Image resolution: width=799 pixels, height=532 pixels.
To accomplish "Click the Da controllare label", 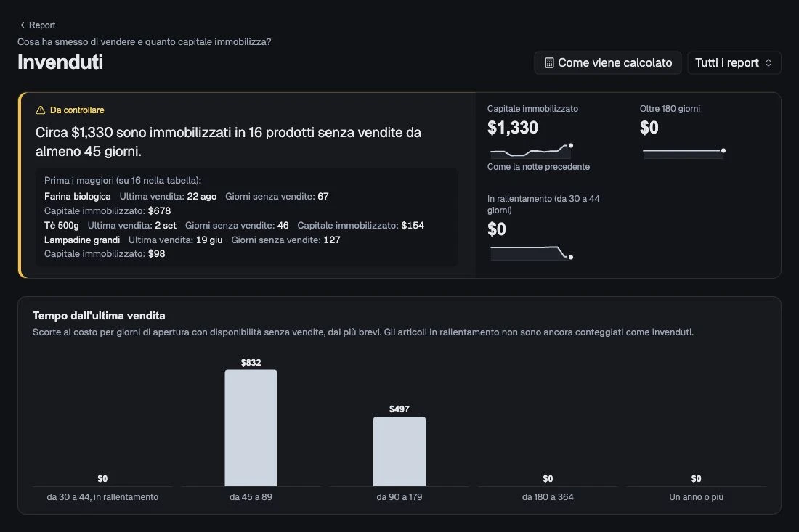I will (x=77, y=110).
